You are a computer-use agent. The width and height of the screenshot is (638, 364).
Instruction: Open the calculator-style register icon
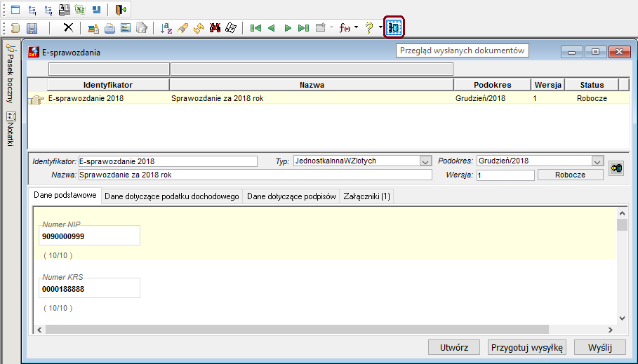[x=65, y=9]
